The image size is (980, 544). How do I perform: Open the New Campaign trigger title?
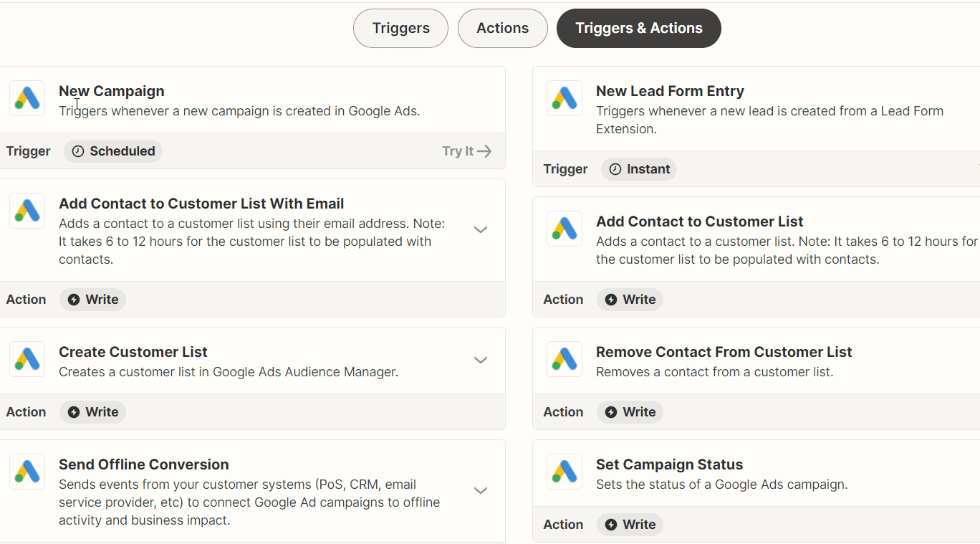[112, 91]
